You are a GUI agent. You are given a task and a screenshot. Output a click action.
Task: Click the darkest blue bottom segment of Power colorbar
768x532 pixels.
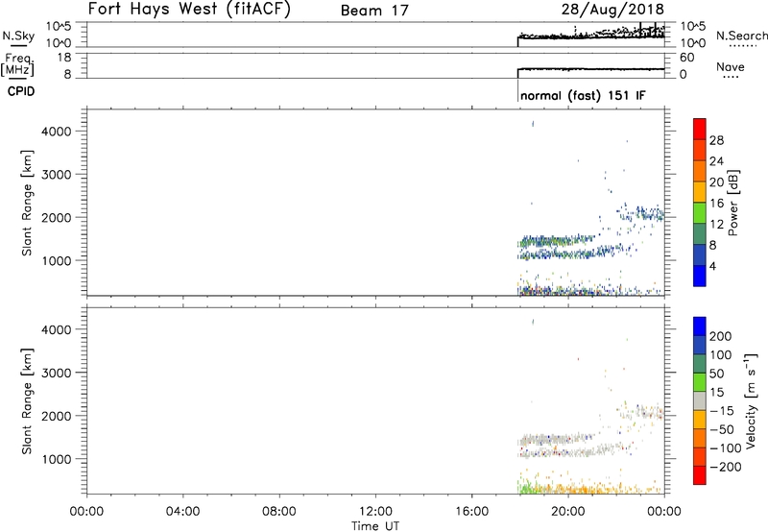pyautogui.click(x=700, y=277)
